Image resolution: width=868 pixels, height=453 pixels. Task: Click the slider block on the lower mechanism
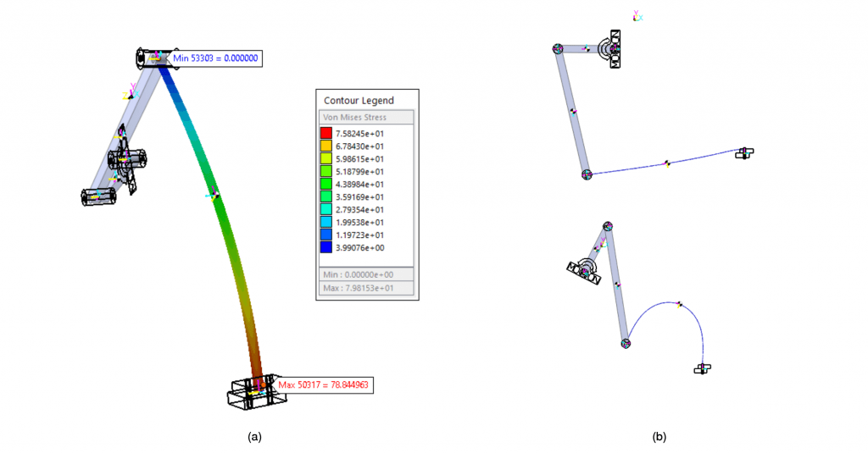tap(703, 368)
